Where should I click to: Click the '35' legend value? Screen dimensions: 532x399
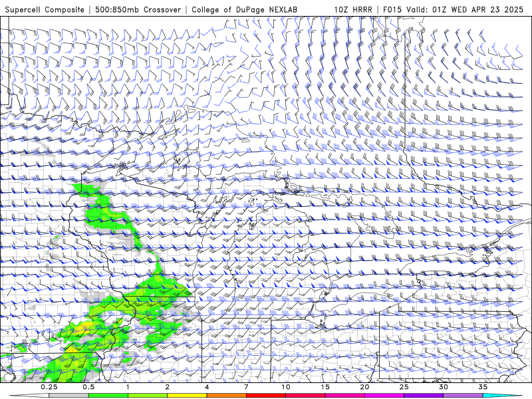[483, 387]
